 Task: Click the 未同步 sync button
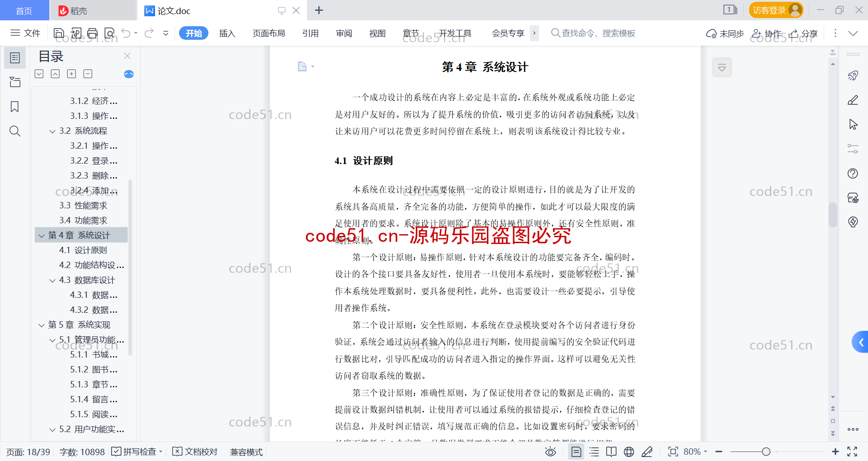coord(725,33)
